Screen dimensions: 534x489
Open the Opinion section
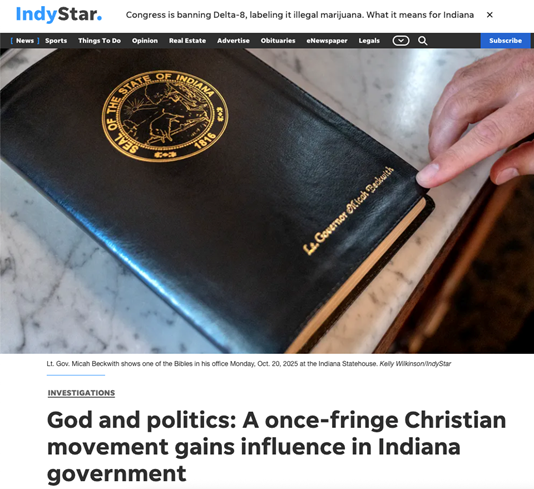pos(145,41)
